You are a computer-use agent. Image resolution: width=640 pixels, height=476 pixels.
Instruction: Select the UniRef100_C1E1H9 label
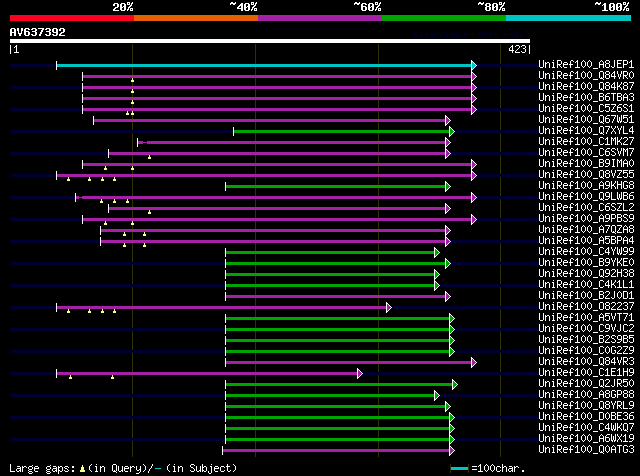[x=586, y=373]
